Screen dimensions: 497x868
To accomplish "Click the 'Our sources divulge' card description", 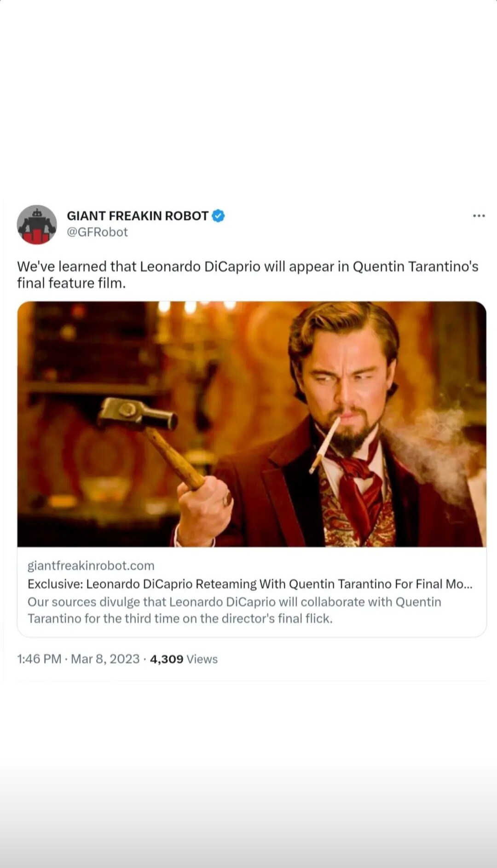I will click(234, 610).
